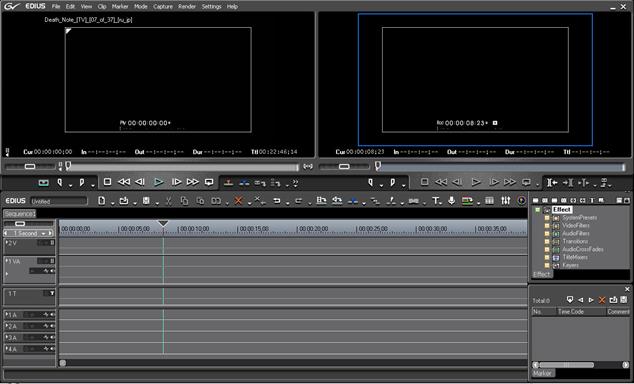Select Transitions folder in Effect tree
This screenshot has height=384, width=634.
coord(575,241)
